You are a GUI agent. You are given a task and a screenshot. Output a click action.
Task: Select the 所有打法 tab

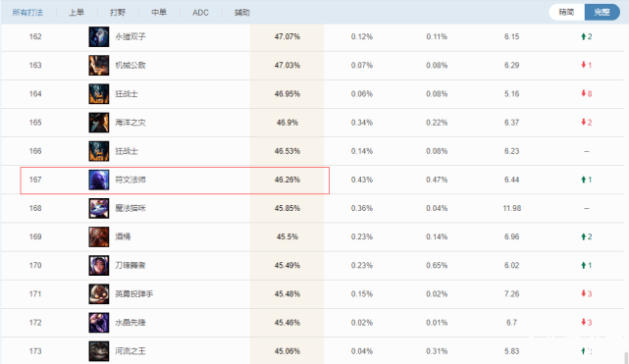click(27, 13)
